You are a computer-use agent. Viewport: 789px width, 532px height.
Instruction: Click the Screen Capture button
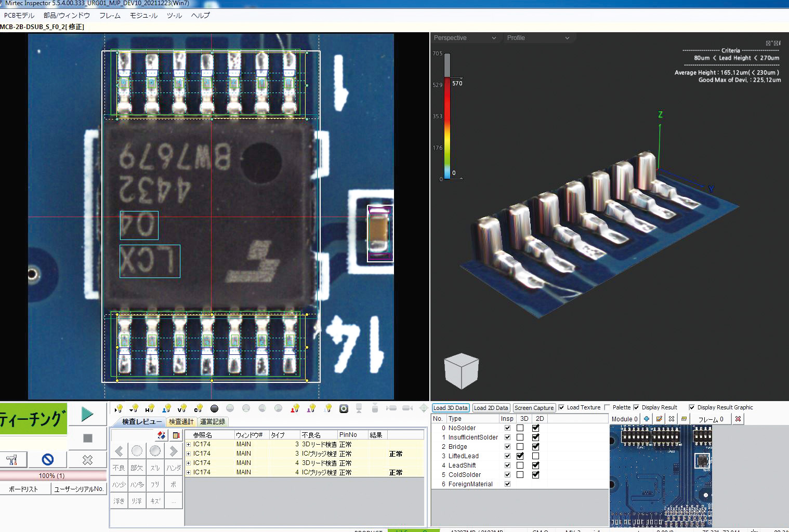pyautogui.click(x=534, y=408)
